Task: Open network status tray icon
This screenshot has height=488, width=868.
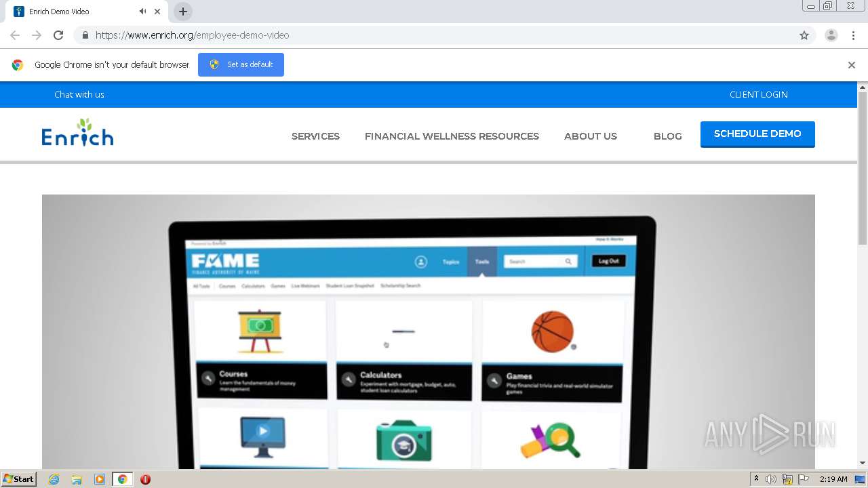Action: tap(787, 479)
